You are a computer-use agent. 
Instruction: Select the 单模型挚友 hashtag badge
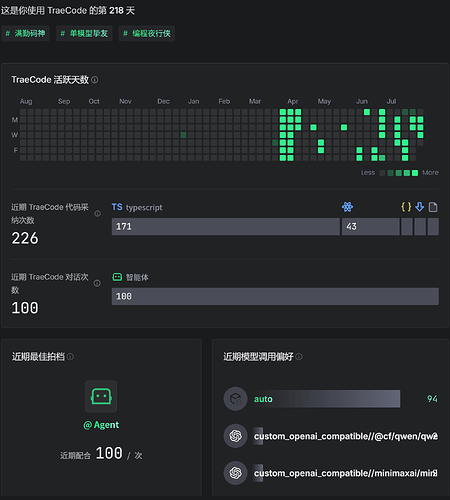click(84, 33)
